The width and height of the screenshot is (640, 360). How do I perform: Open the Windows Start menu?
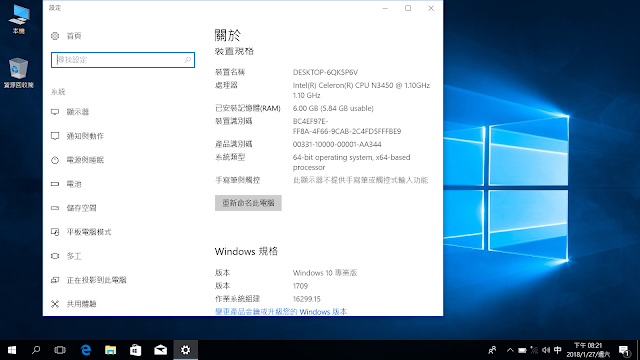(12, 350)
